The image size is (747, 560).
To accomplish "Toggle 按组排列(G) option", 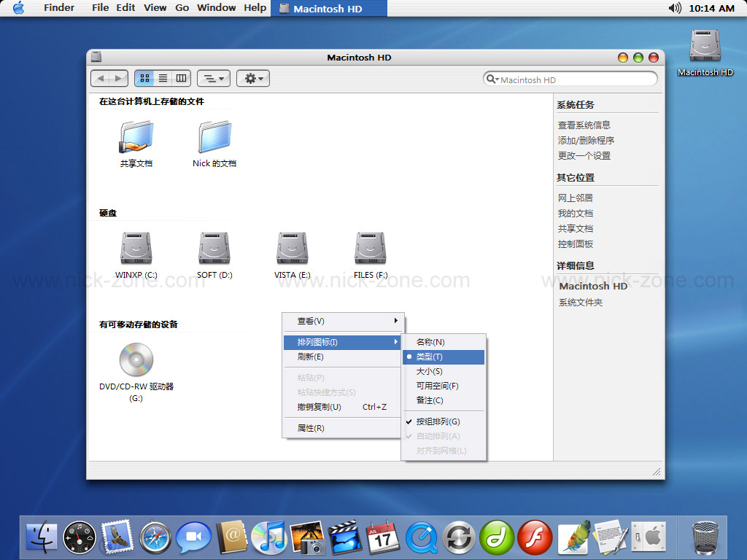I will [x=444, y=421].
